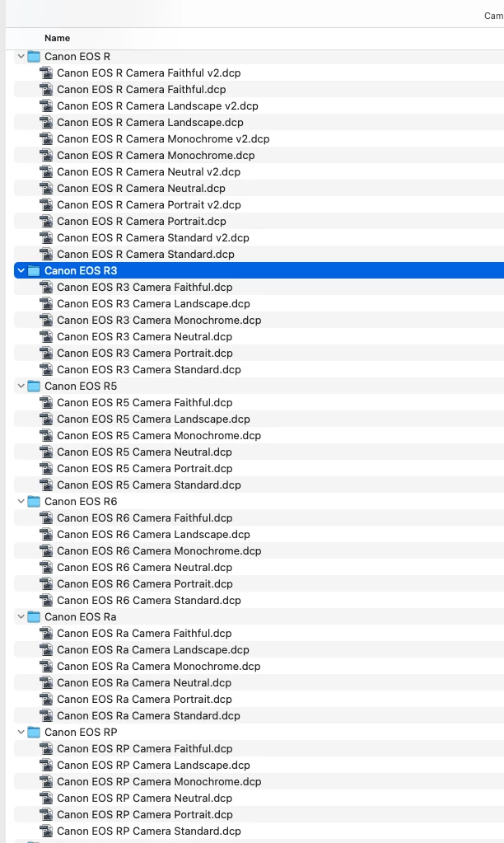Click file icon of EOS RP Camera Monochrome.dcp
The image size is (504, 843).
(x=47, y=781)
